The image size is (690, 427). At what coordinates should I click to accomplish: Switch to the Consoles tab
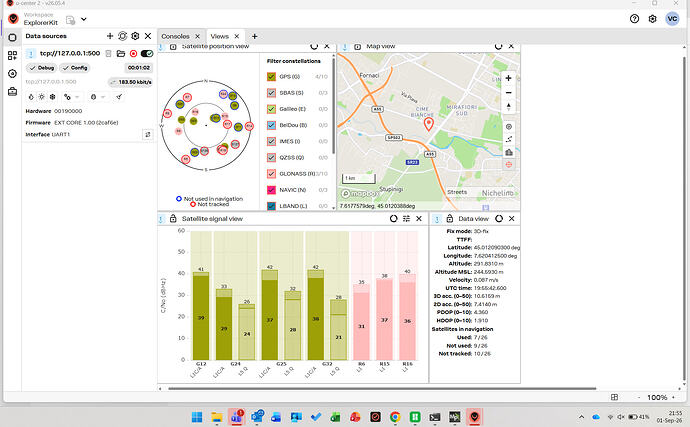click(175, 37)
